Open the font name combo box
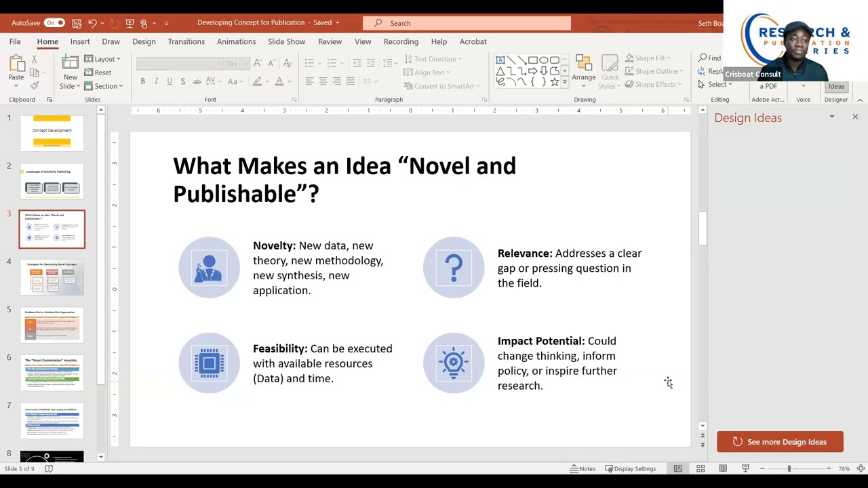868x488 pixels. 180,63
